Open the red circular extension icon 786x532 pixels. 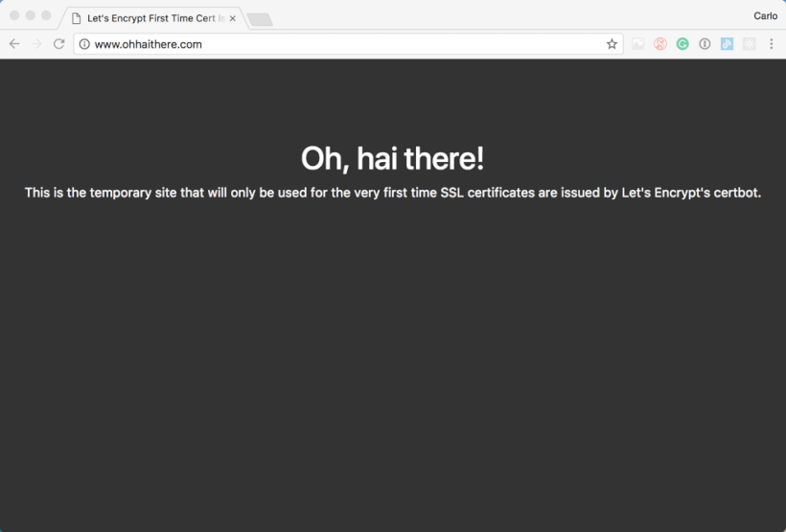[660, 44]
